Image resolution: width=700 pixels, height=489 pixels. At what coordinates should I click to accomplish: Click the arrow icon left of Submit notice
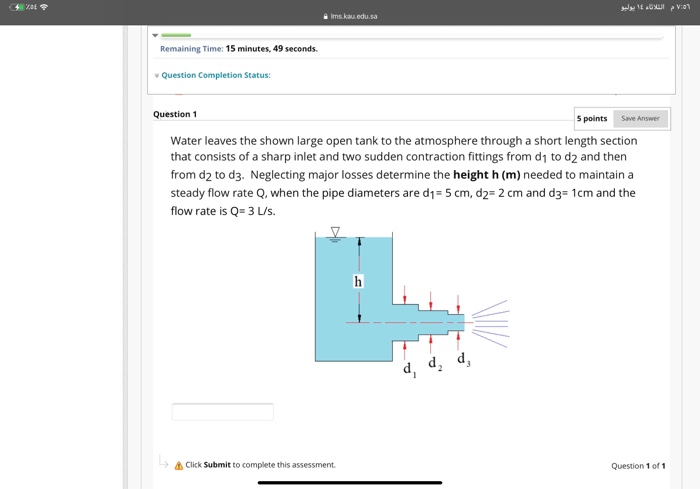163,462
